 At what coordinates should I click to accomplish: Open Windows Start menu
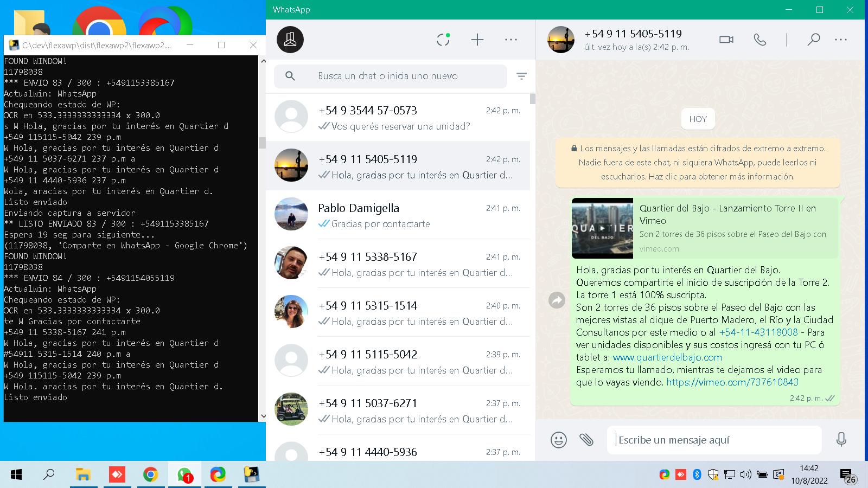tap(16, 475)
